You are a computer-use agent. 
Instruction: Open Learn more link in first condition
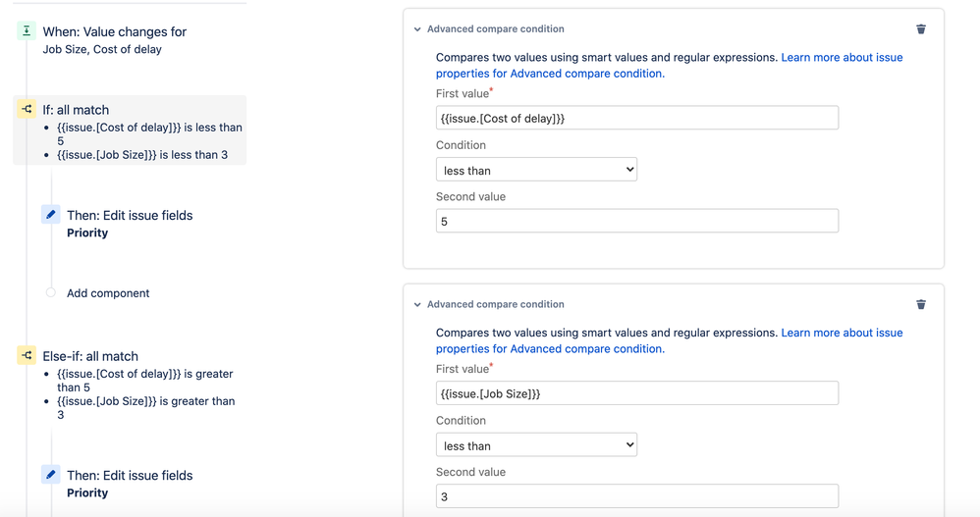point(841,58)
